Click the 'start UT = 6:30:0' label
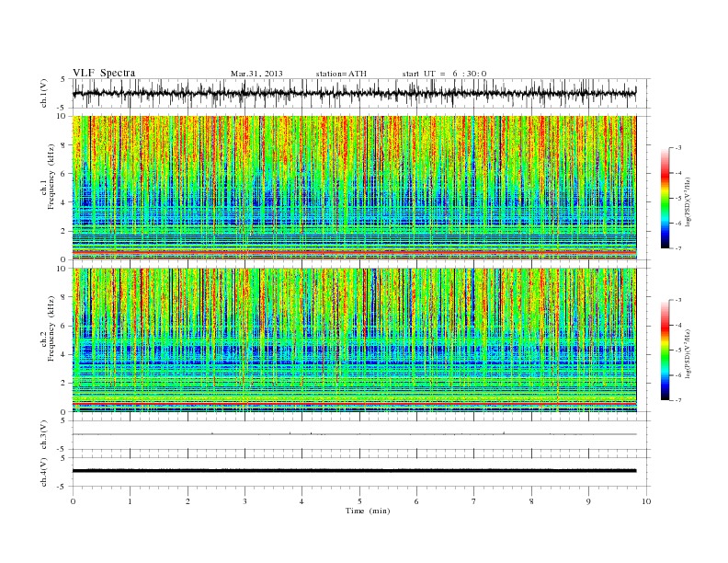The image size is (728, 563). click(444, 74)
